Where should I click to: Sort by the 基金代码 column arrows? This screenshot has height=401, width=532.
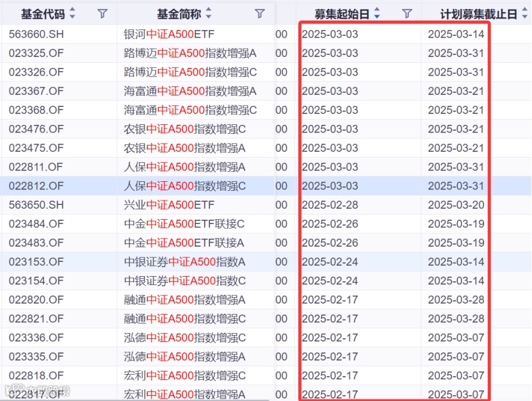72,13
